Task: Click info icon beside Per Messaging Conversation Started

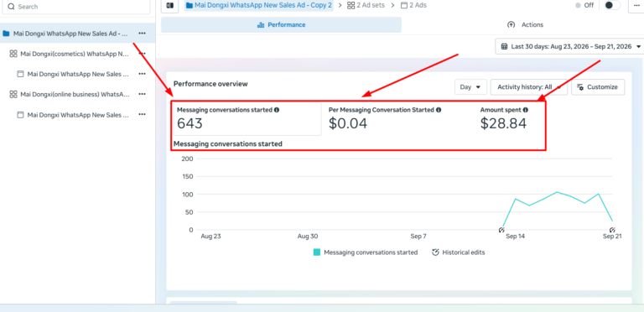Action: coord(439,110)
